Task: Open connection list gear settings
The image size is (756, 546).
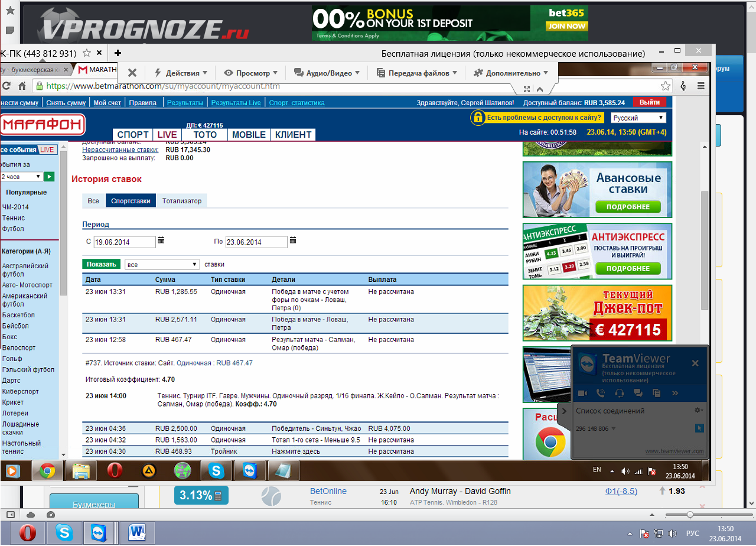Action: coord(699,410)
